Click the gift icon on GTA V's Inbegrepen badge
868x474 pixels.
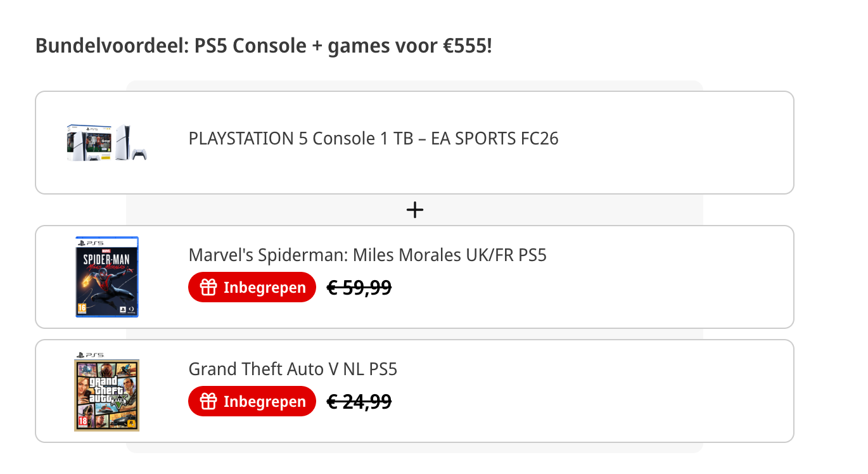206,400
